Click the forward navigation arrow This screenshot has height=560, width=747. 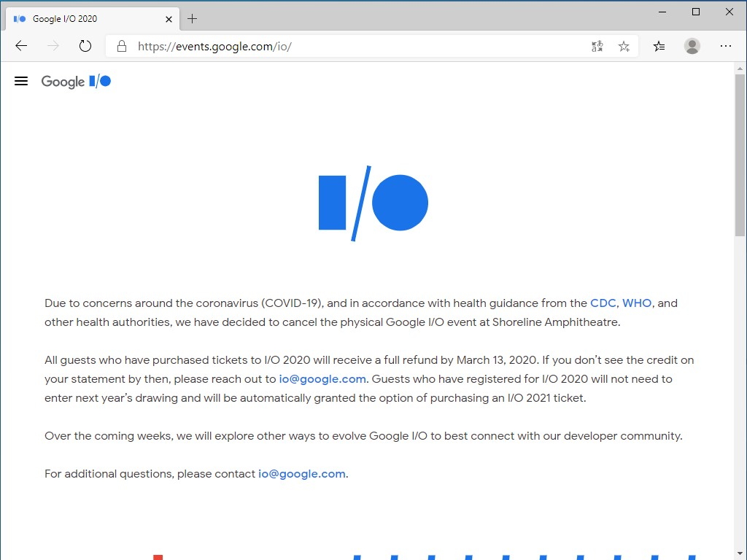(53, 45)
